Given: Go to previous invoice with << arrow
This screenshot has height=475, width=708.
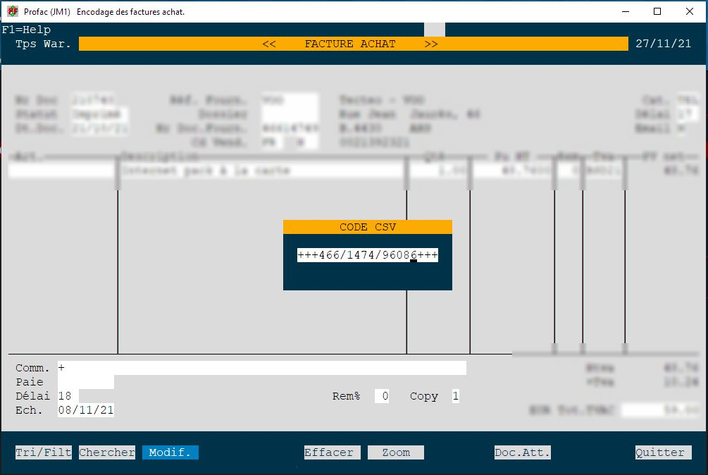Looking at the screenshot, I should pos(268,44).
